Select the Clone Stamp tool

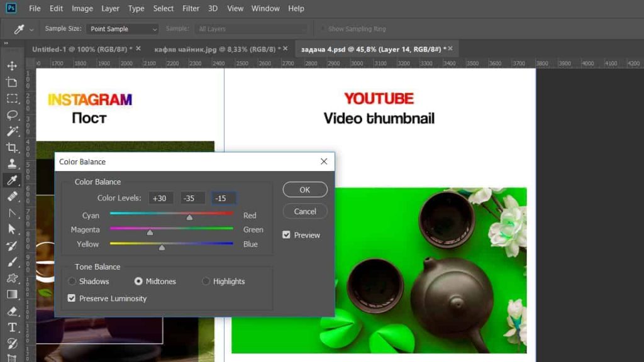point(12,164)
